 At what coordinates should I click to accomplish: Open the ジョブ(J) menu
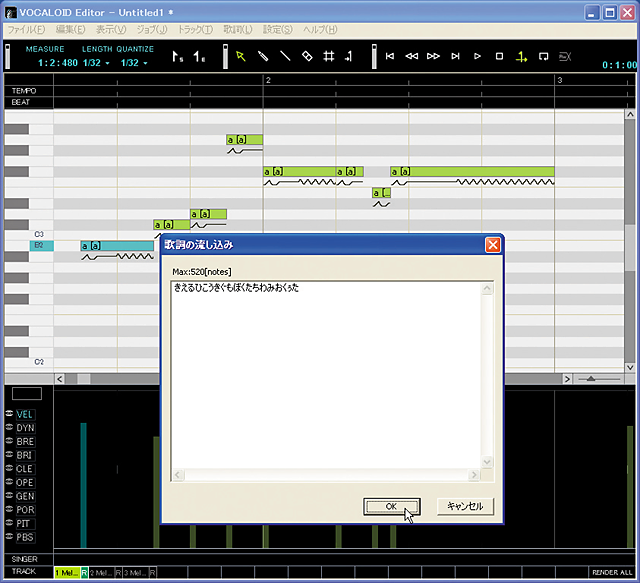152,29
